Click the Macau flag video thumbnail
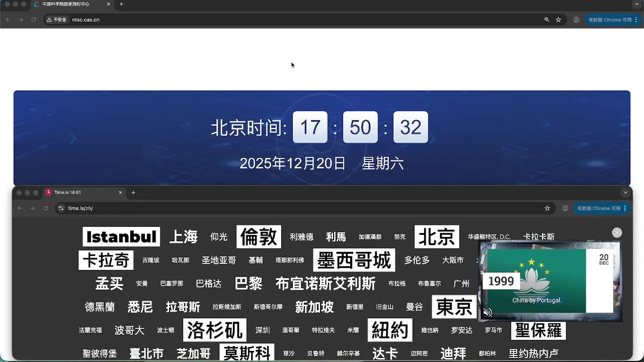This screenshot has height=362, width=644. tap(549, 281)
